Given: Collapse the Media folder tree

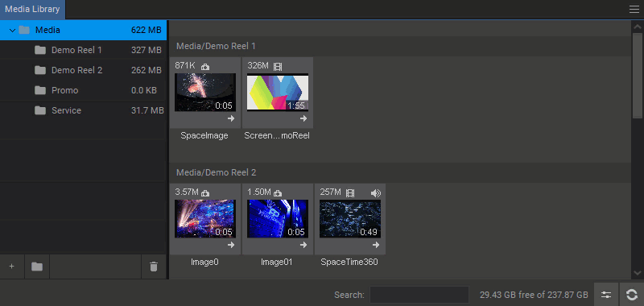Looking at the screenshot, I should pyautogui.click(x=12, y=31).
